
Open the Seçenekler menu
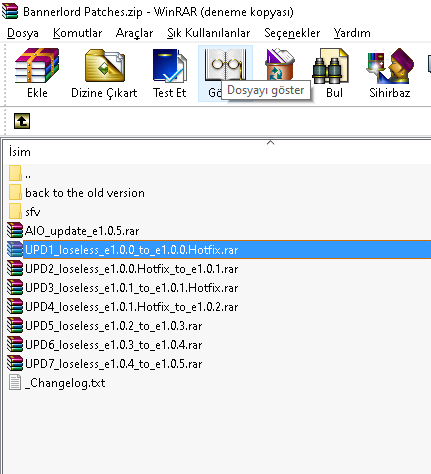[x=292, y=33]
